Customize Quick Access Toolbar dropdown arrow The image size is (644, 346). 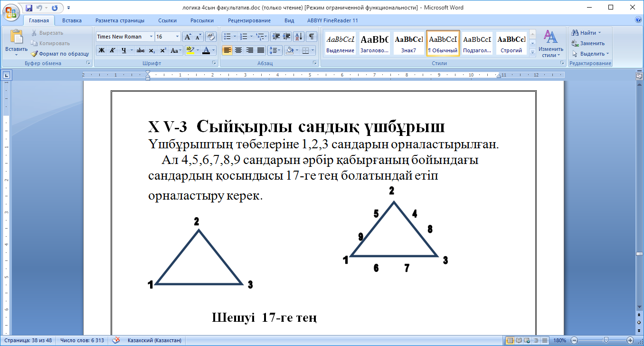click(68, 8)
